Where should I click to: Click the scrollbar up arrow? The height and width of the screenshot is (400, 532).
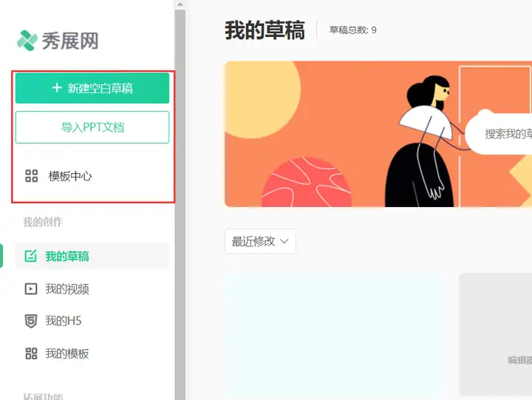180,4
